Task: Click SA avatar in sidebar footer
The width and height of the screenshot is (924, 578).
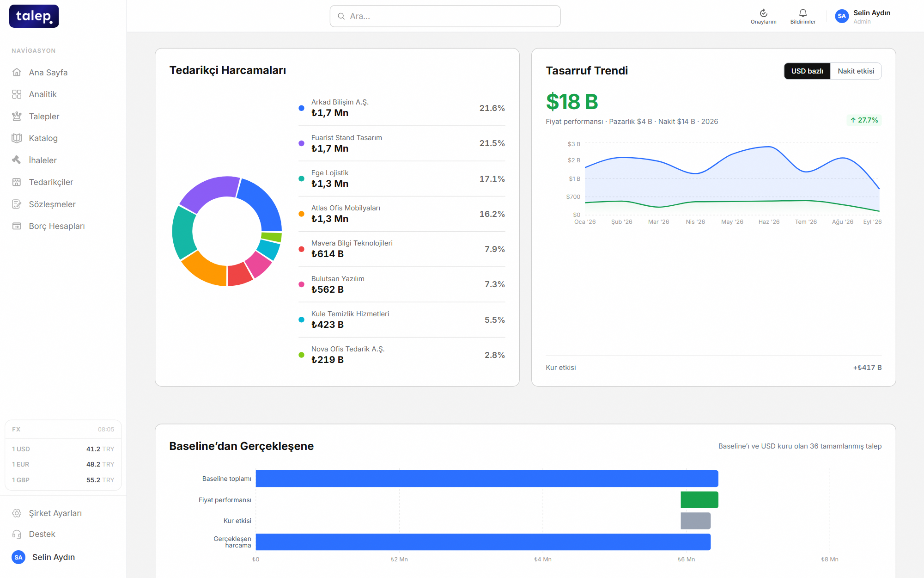Action: click(x=18, y=557)
